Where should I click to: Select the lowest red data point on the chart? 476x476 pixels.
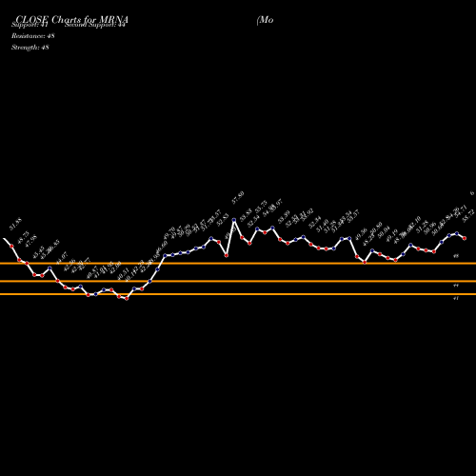127,299
